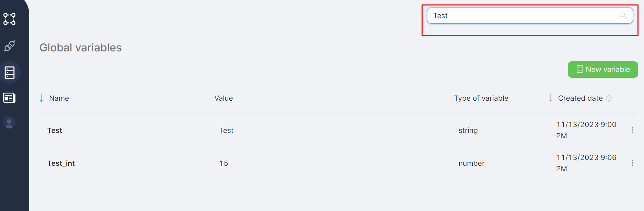Toggle sort arrow next to Name column
This screenshot has height=211, width=644.
(42, 98)
